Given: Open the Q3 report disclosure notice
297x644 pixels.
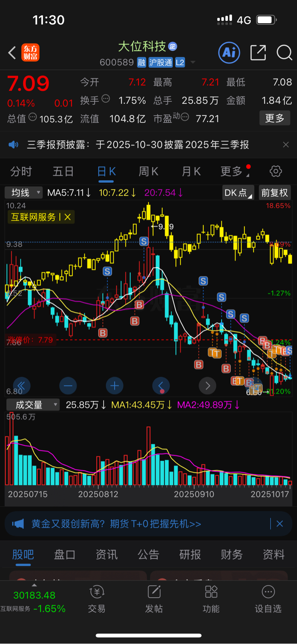Looking at the screenshot, I should click(x=138, y=145).
